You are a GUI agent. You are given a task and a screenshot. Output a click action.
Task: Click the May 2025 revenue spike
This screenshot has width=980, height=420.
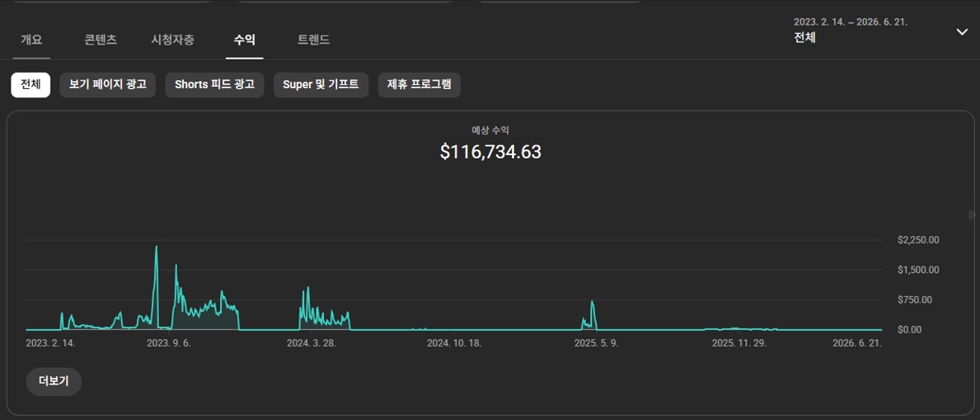pos(592,304)
